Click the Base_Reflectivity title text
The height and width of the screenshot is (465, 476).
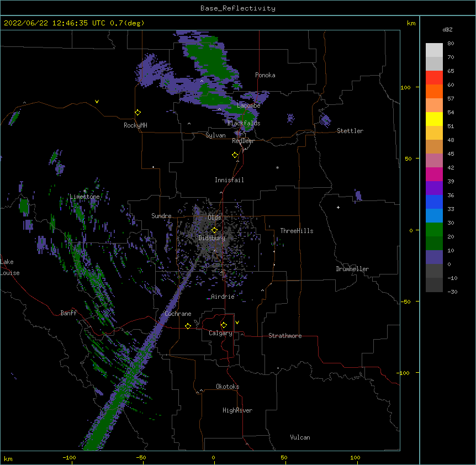tap(238, 8)
